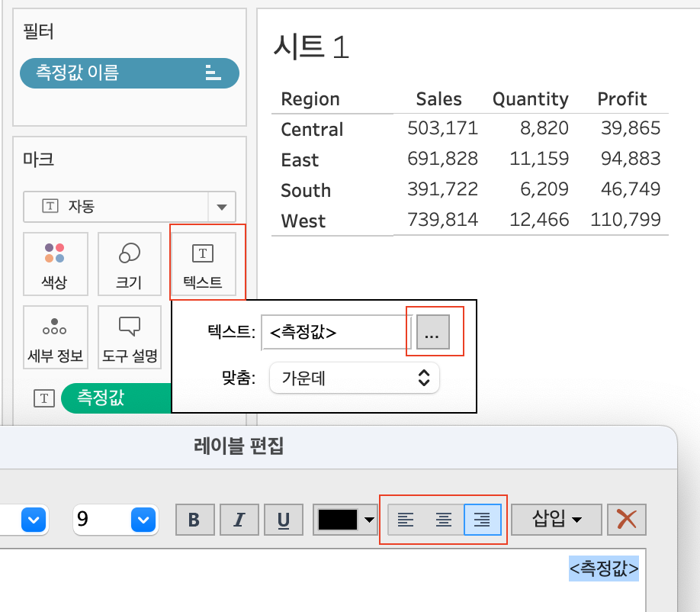Select the 색상 (Color) mark icon
The height and width of the screenshot is (612, 700).
pyautogui.click(x=55, y=263)
